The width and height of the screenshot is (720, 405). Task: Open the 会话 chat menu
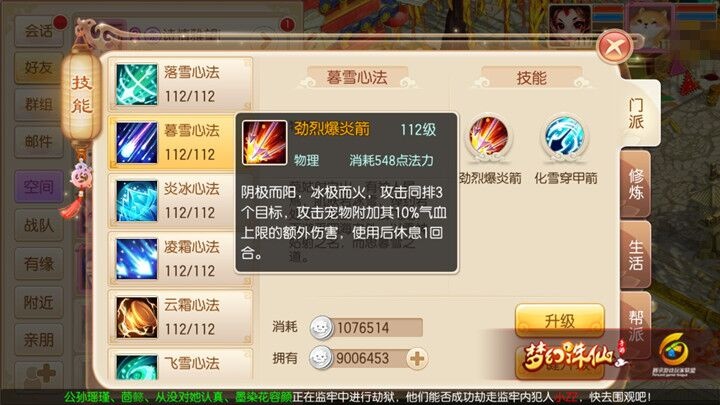pos(39,31)
